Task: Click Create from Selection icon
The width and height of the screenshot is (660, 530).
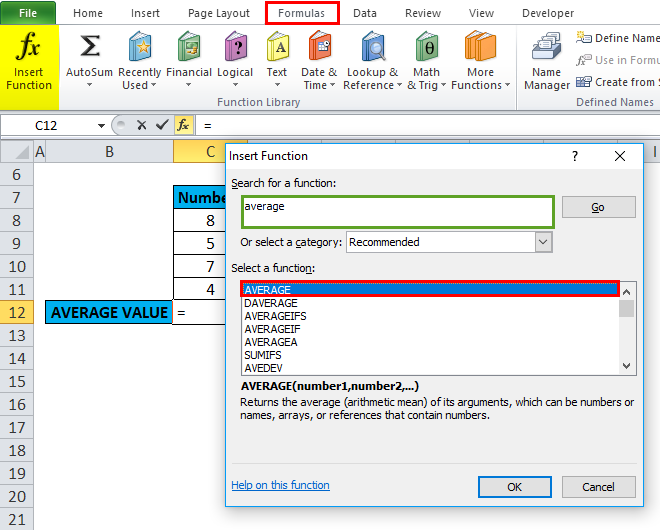Action: pyautogui.click(x=583, y=82)
